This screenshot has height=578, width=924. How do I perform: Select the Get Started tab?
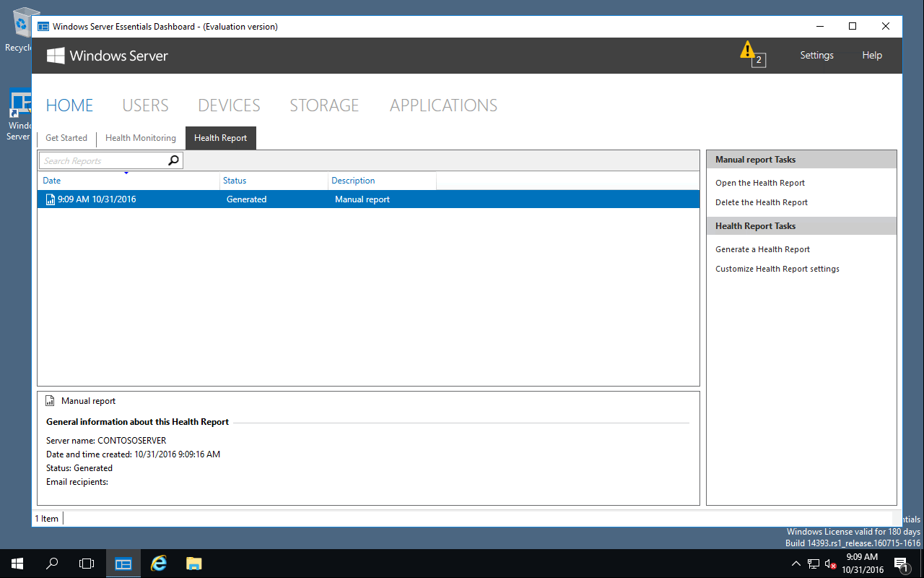point(66,138)
